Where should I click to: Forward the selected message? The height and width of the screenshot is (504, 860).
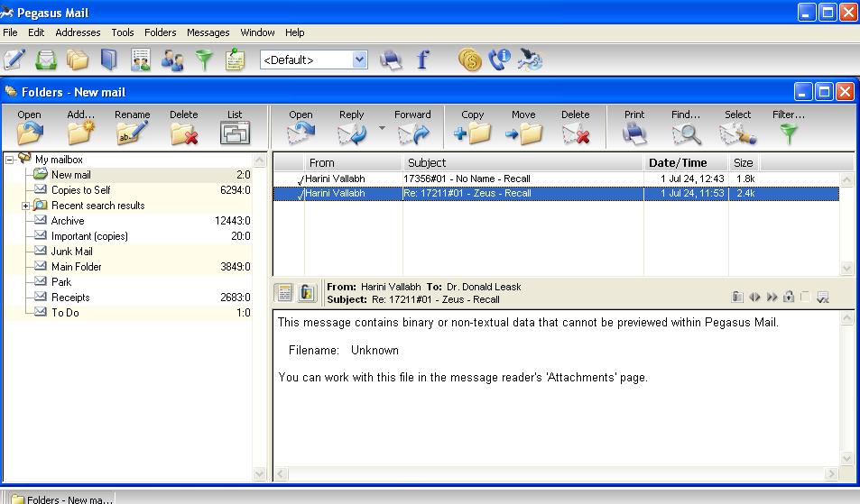coord(412,134)
